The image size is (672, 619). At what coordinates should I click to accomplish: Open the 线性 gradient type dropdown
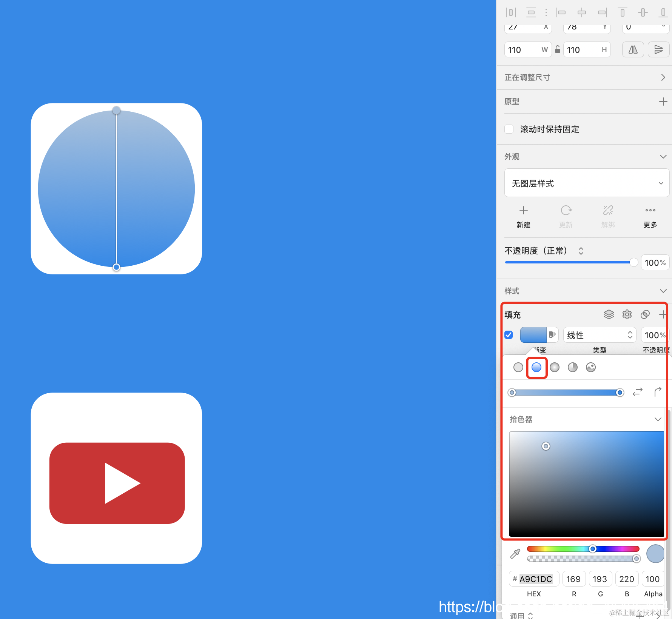[600, 335]
